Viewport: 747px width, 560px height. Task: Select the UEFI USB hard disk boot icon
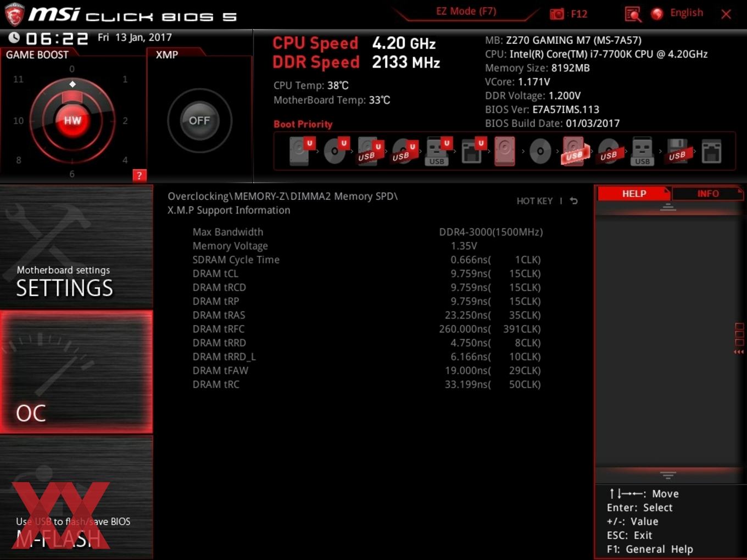pyautogui.click(x=370, y=151)
